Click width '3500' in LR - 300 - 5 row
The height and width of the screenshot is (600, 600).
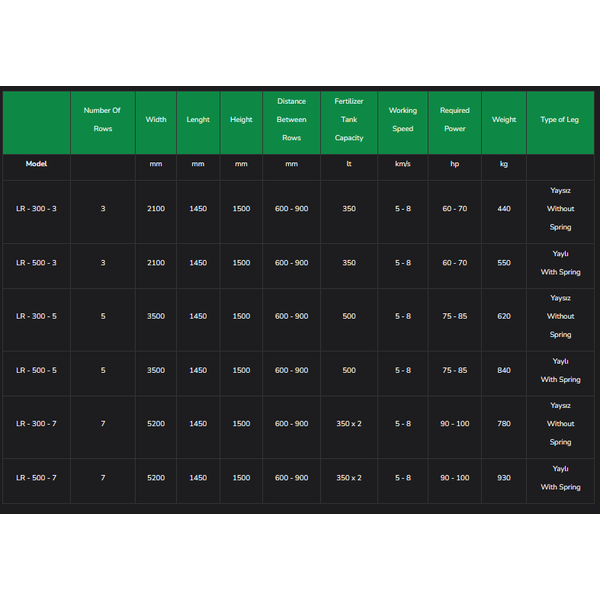156,316
